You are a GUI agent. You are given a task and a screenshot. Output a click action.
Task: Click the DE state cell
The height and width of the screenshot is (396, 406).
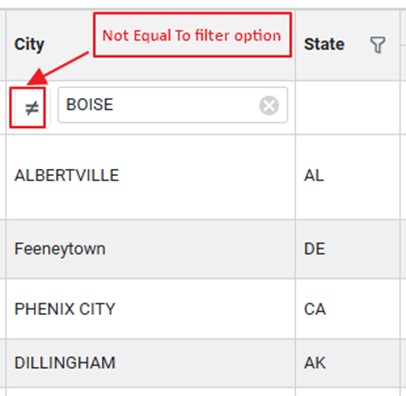click(347, 249)
